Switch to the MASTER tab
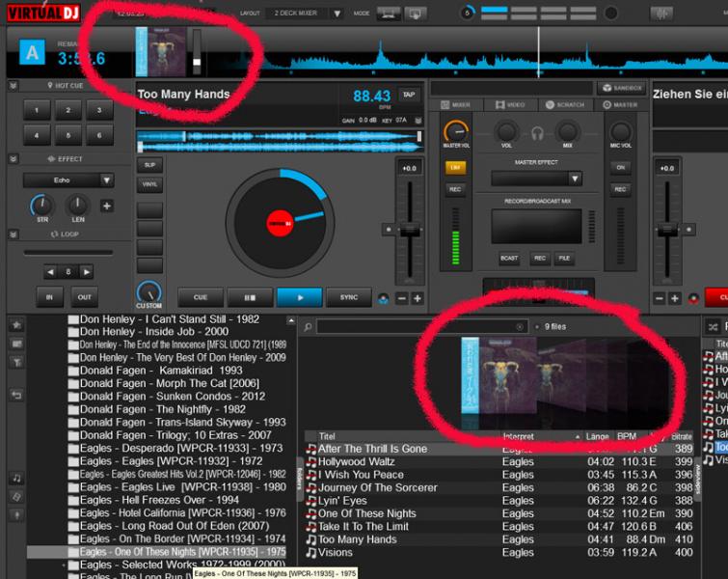 coord(620,105)
